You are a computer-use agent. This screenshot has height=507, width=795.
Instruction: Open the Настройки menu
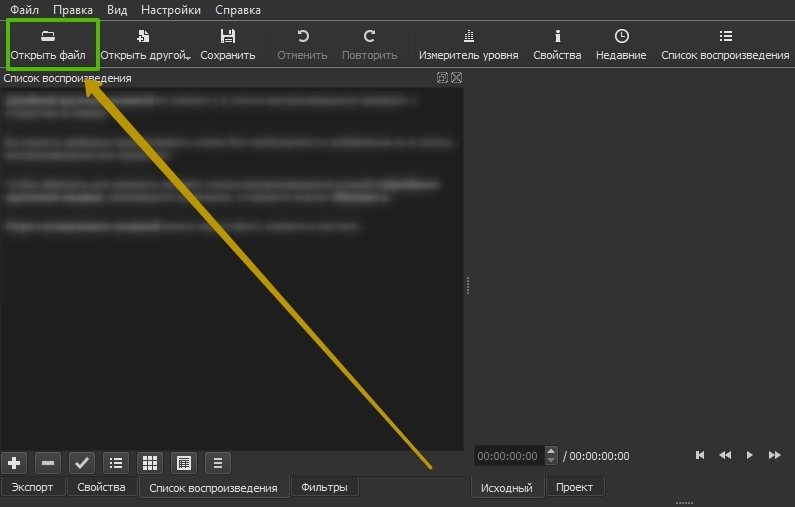(170, 10)
